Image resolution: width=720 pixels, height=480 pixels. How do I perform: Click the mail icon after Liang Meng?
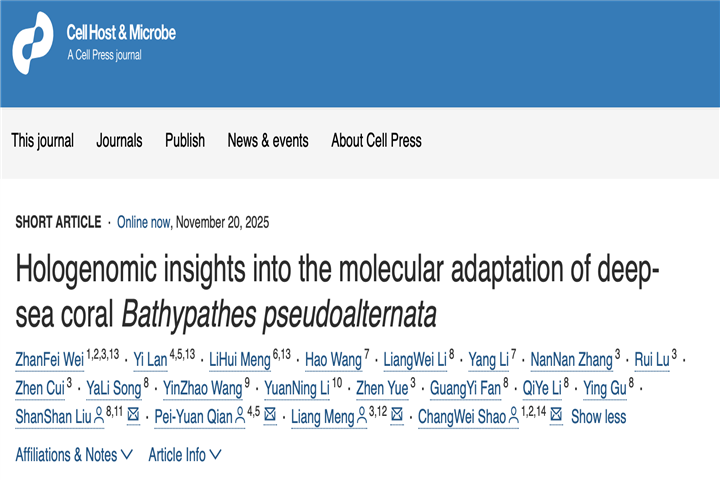point(397,416)
